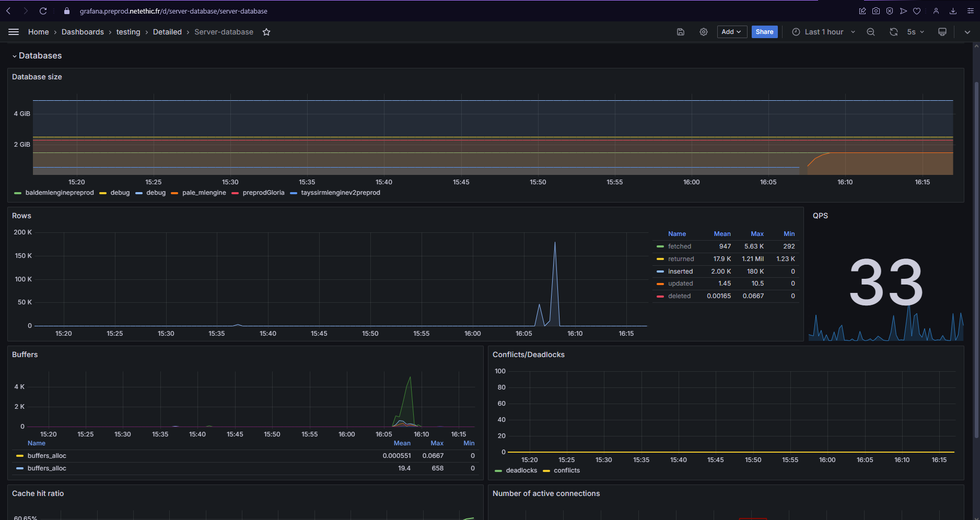This screenshot has height=520, width=980.
Task: Select the fetched series in the Rows table
Action: click(x=679, y=246)
